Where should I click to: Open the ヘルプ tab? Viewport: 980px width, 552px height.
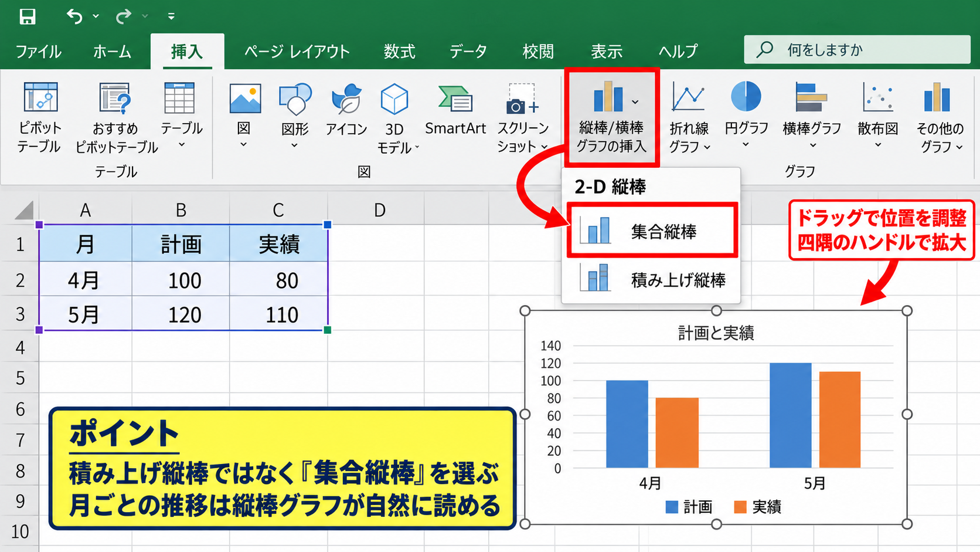(678, 52)
